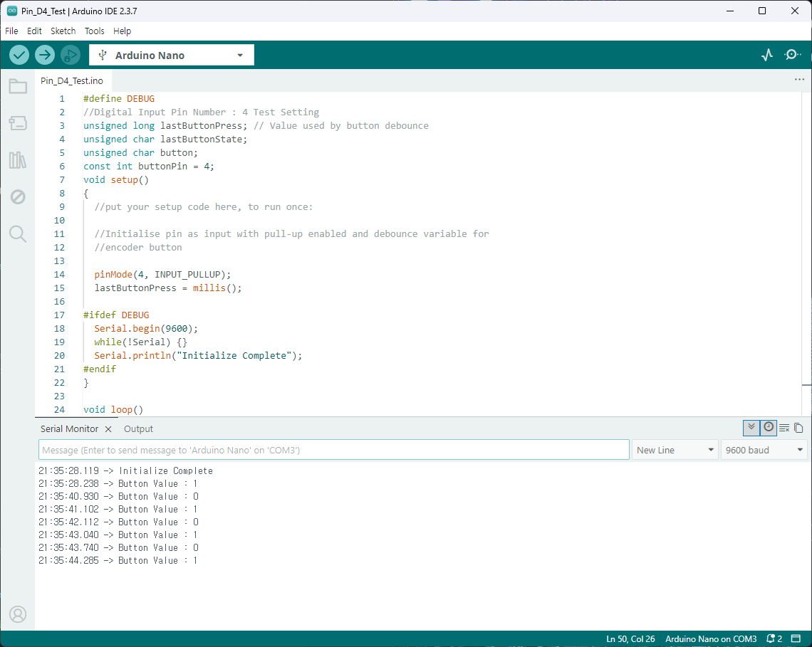Open the Sketch menu

point(63,31)
